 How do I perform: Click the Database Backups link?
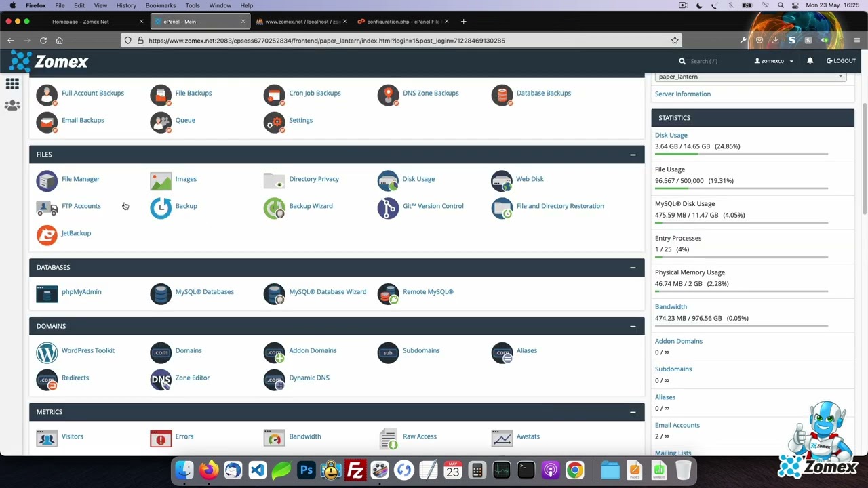point(544,93)
